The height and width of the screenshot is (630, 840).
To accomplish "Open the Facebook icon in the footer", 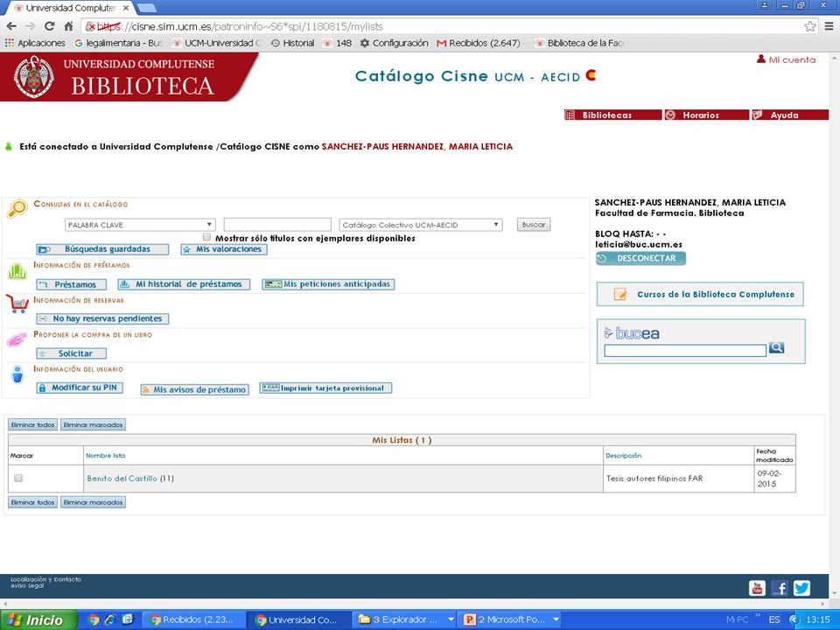I will [780, 588].
